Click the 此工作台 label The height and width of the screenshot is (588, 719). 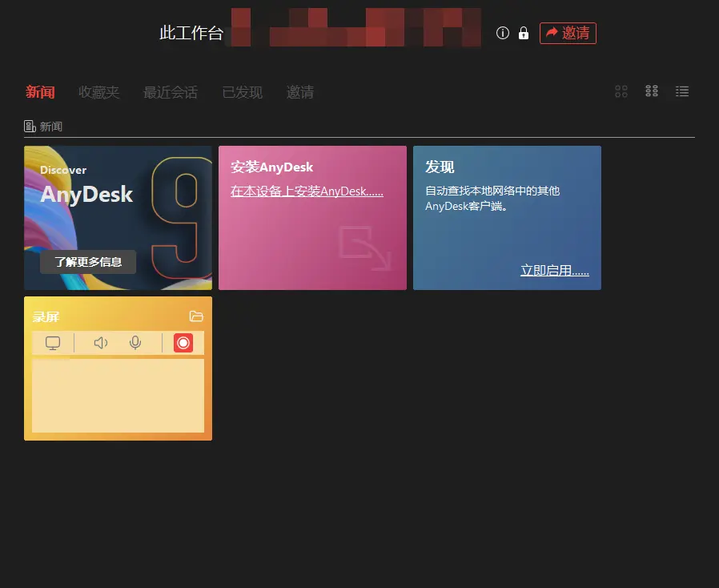(x=191, y=33)
